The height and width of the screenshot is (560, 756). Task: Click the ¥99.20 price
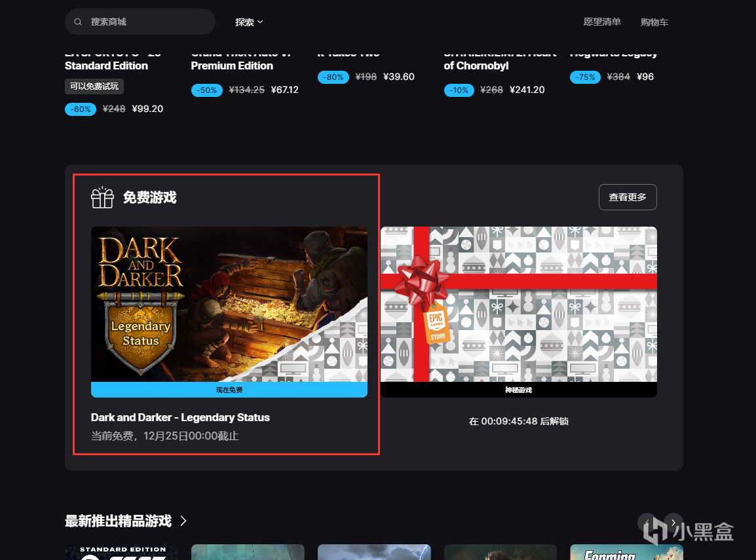[147, 109]
